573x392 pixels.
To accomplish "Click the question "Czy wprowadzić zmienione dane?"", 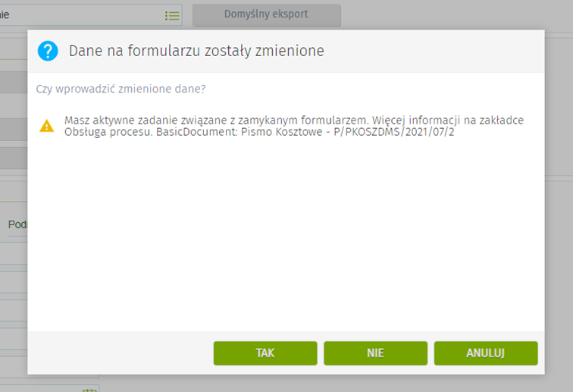I will [121, 89].
